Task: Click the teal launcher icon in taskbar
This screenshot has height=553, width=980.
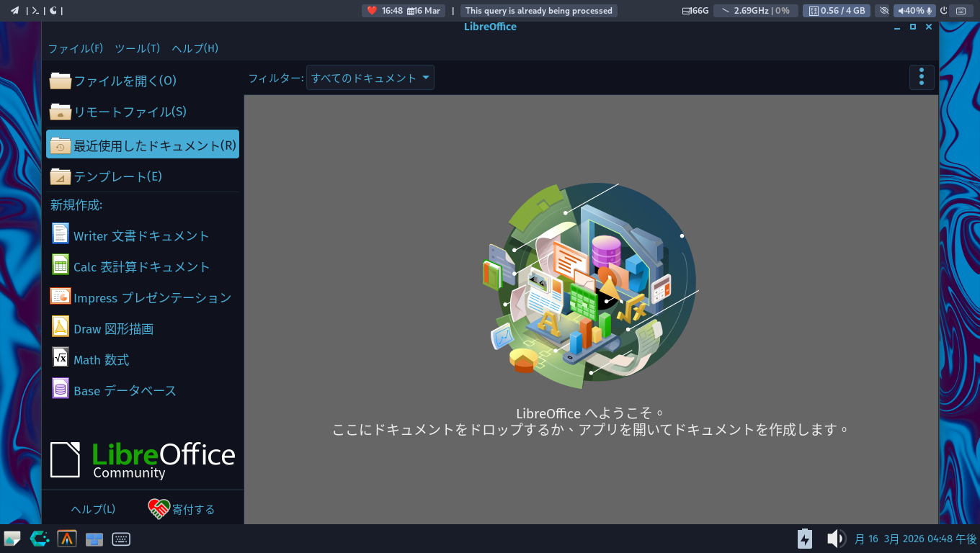Action: click(x=40, y=539)
